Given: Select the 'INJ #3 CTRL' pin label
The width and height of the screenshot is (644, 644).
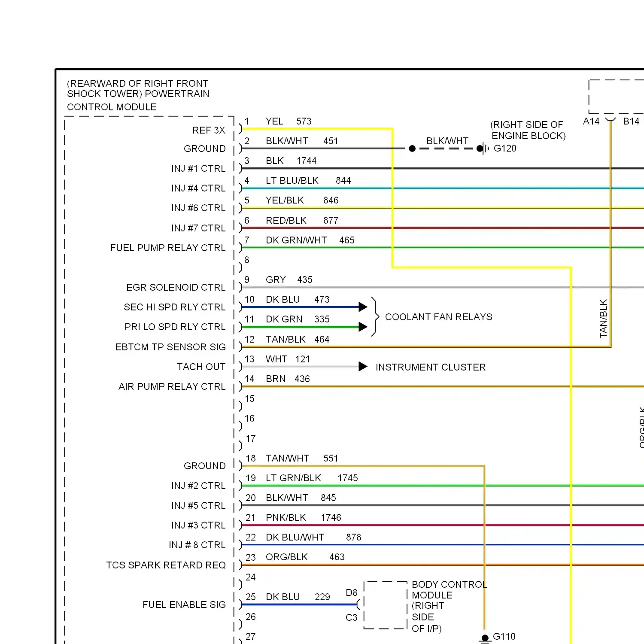Looking at the screenshot, I should [198, 526].
